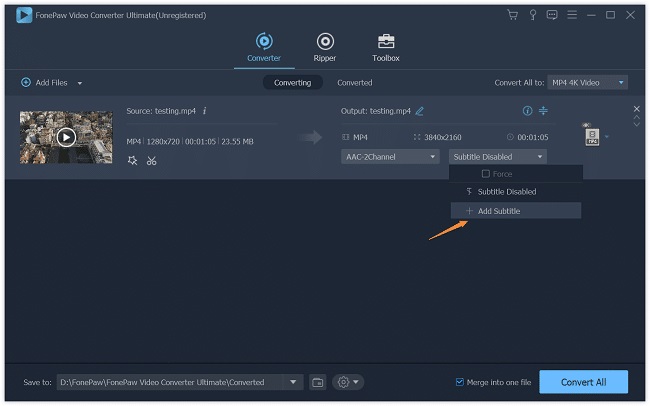Rename output with the pencil icon
650x406 pixels.
point(420,111)
